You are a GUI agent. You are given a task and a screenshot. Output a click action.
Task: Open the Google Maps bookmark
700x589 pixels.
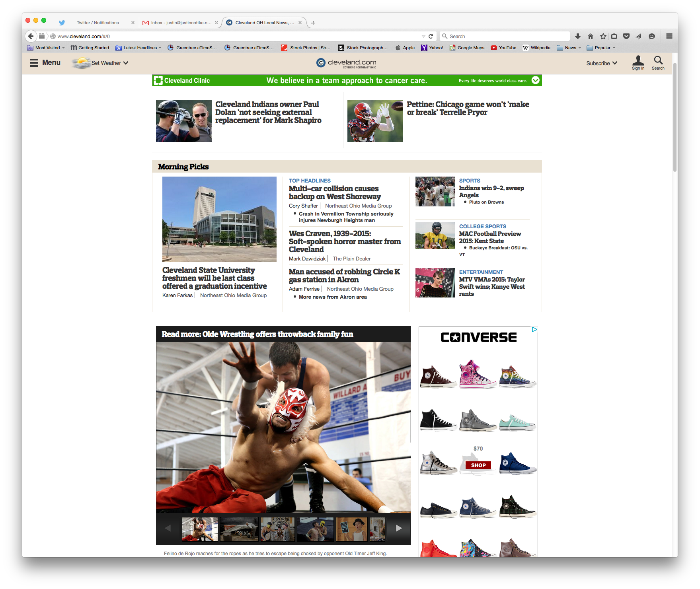[467, 48]
